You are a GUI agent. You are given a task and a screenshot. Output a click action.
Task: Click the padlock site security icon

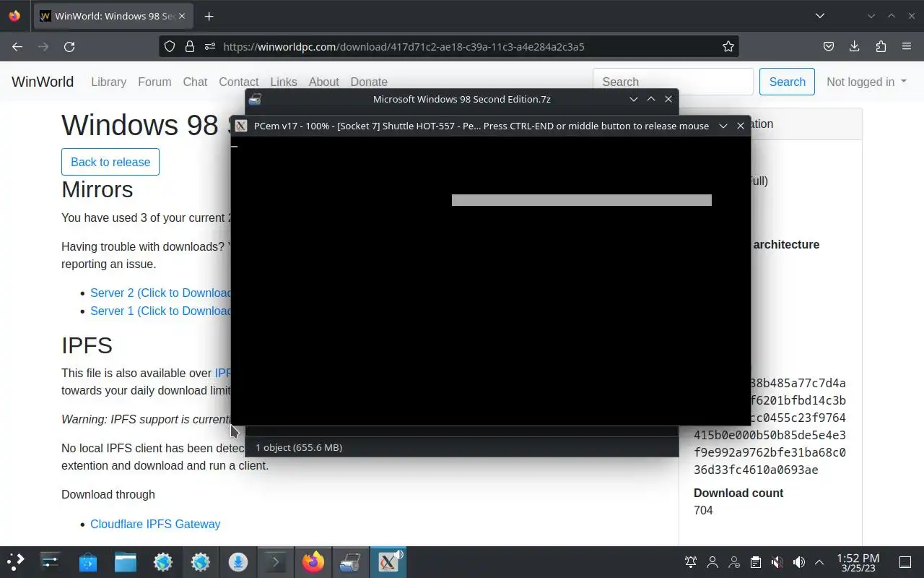click(x=190, y=46)
